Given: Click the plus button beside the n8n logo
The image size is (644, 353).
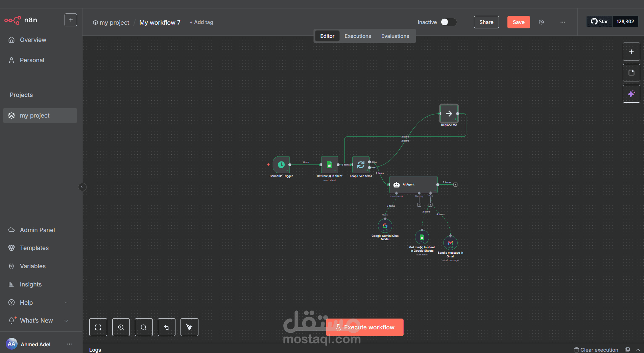Looking at the screenshot, I should (x=71, y=20).
